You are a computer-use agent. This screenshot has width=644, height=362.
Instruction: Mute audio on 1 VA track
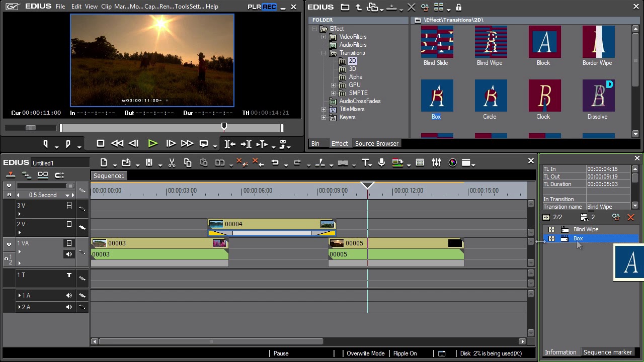tap(69, 254)
